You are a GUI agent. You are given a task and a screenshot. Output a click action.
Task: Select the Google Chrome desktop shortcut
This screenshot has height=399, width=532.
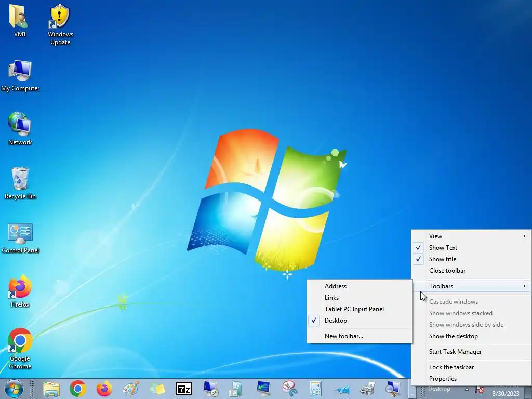(x=20, y=349)
